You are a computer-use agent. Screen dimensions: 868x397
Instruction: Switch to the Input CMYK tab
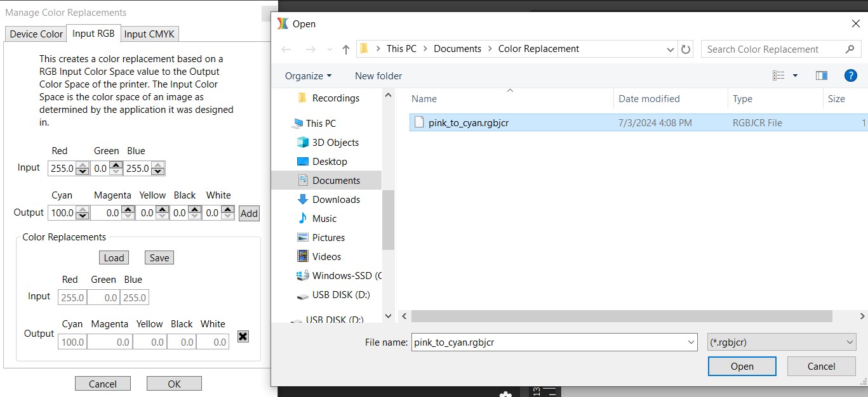[150, 34]
